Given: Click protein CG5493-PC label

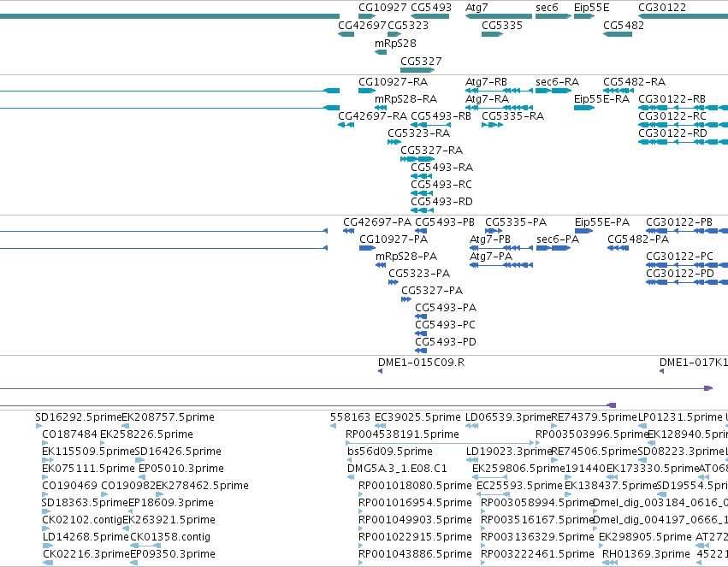Looking at the screenshot, I should [445, 326].
